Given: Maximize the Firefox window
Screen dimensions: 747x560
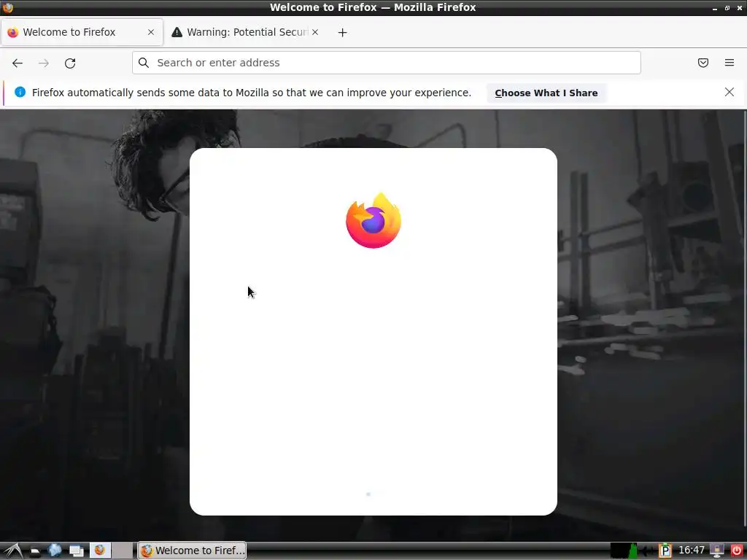Looking at the screenshot, I should coord(727,7).
